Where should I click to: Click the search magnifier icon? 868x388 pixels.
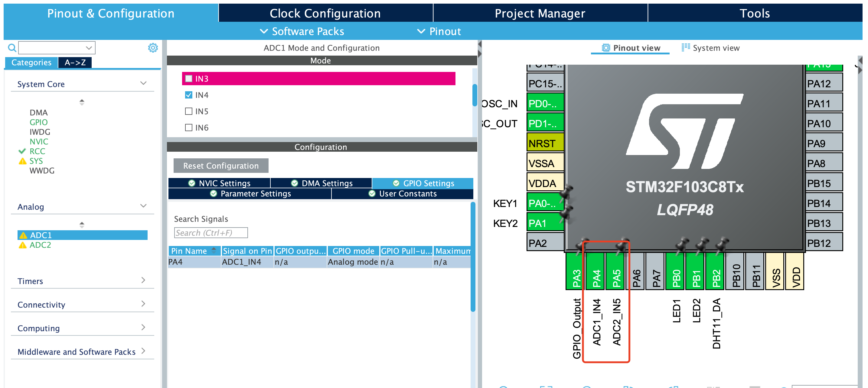point(12,48)
